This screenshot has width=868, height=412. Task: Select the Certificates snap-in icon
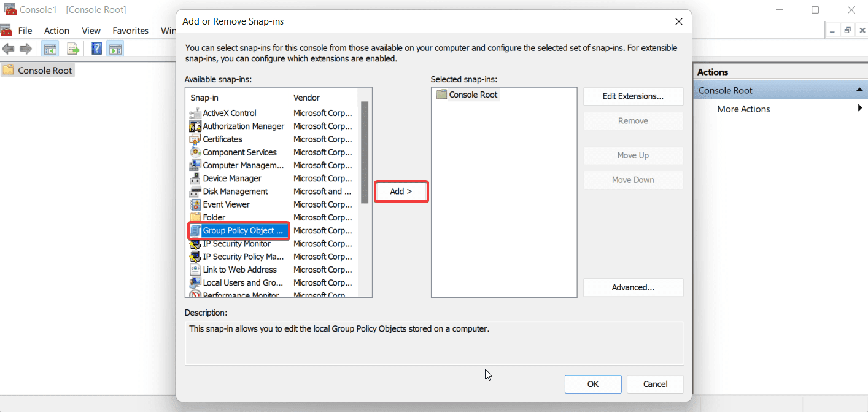pos(195,139)
